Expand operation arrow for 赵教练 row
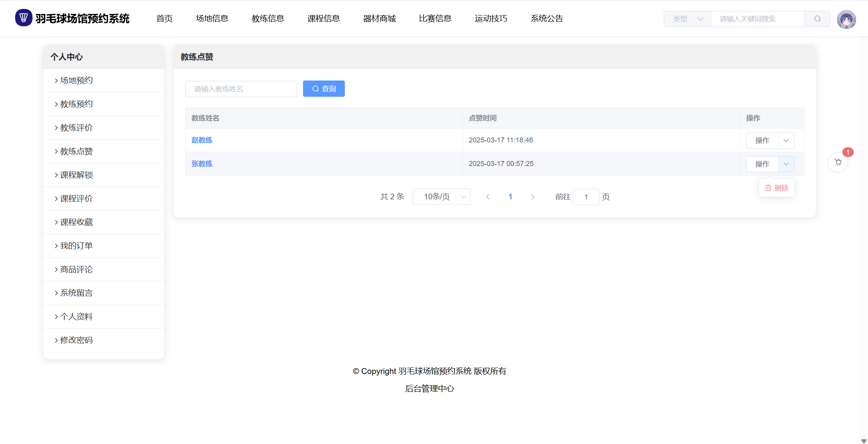 [x=786, y=140]
